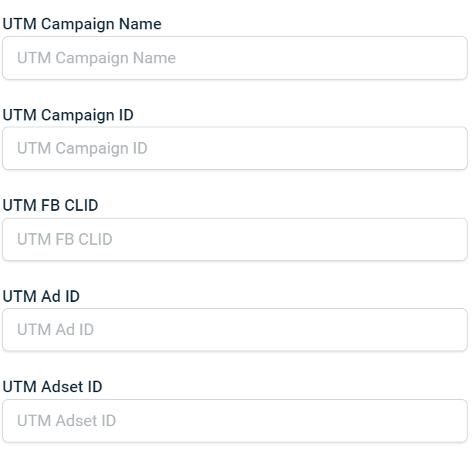Click the gray "UTM Campaign ID" placeholder text
This screenshot has width=476, height=454.
pos(82,148)
